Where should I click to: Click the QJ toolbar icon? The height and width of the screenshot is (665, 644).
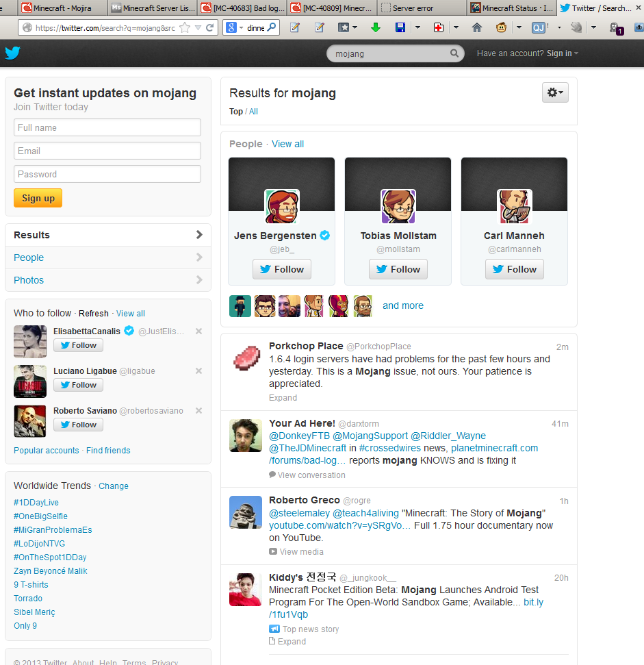539,28
